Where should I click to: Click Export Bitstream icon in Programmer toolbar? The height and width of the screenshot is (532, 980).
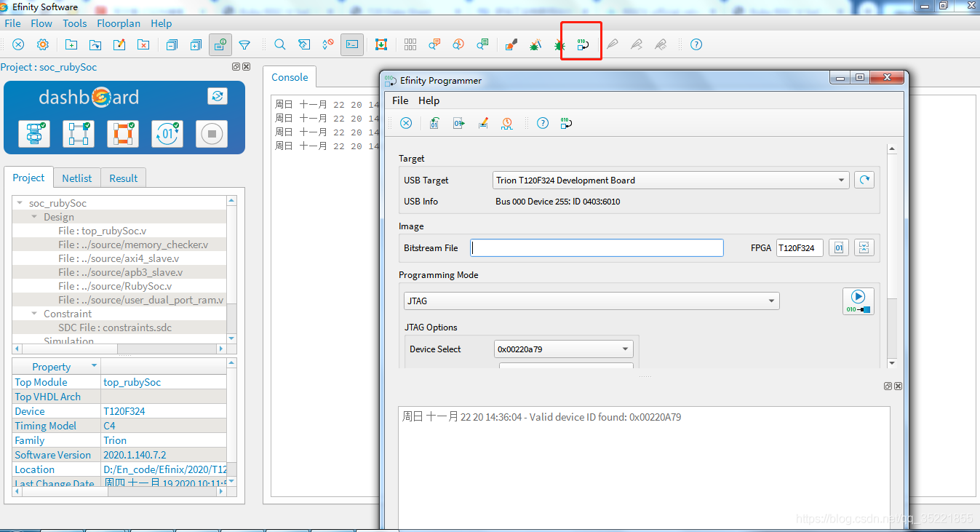[x=459, y=123]
